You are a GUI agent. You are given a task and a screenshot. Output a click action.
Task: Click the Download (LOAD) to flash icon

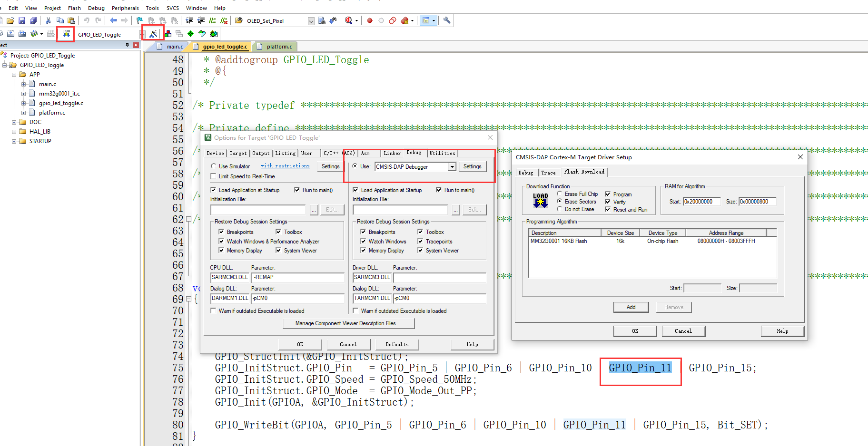(x=66, y=34)
